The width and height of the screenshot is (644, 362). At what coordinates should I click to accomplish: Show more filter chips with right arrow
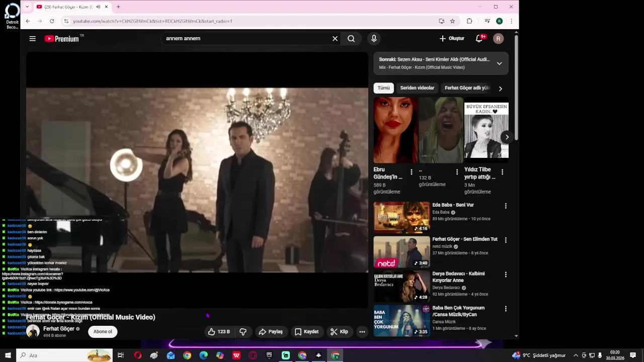[x=500, y=88]
